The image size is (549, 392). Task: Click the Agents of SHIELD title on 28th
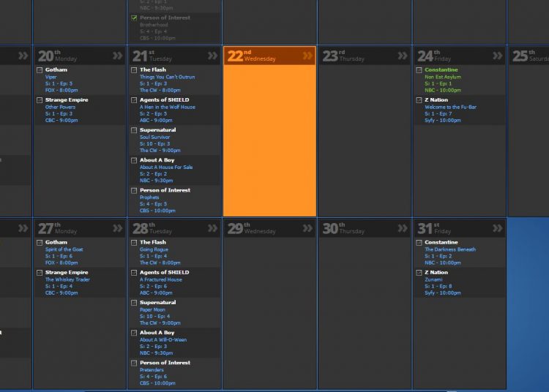(164, 272)
